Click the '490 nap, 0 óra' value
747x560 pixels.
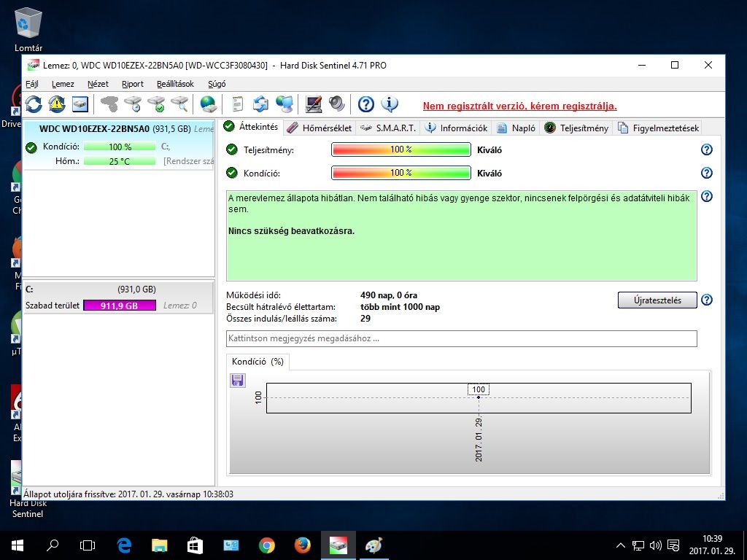[x=389, y=295]
